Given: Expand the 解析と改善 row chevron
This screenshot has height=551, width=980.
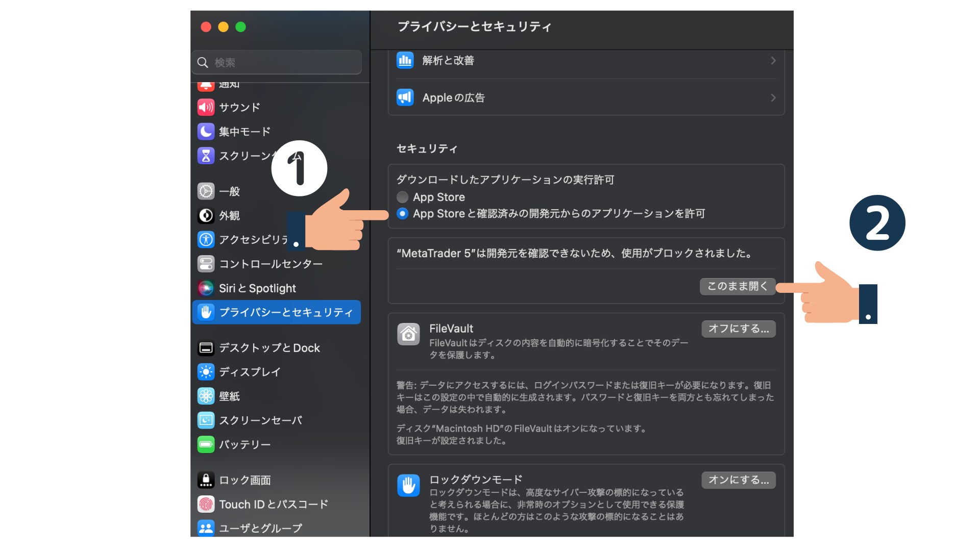Looking at the screenshot, I should [773, 61].
